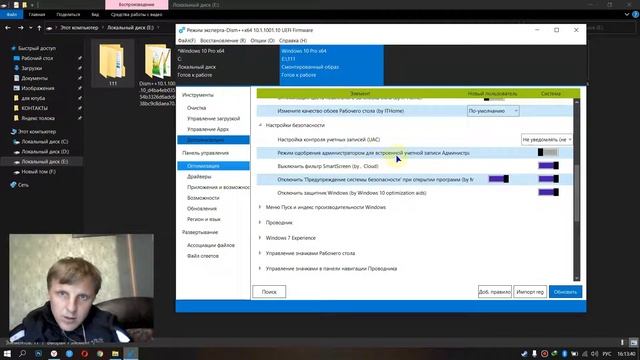Open Explorer help question mark icon
640x360 pixels.
tap(635, 14)
